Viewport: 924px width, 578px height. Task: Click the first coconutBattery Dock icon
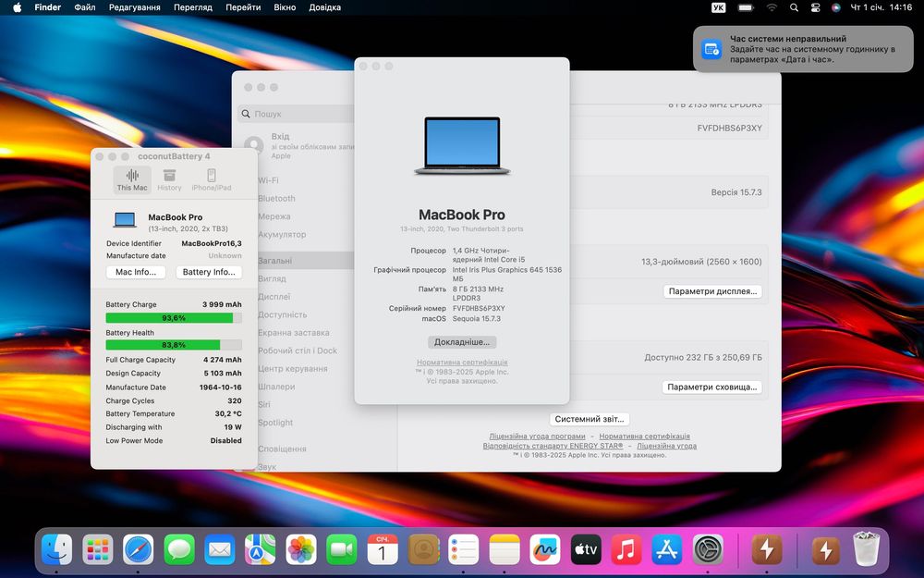(x=767, y=549)
